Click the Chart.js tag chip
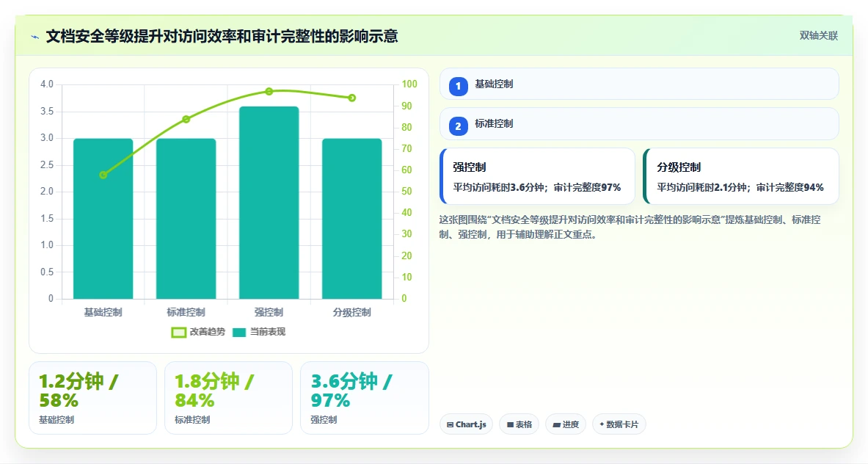Viewport: 868px width, 464px height. [466, 424]
